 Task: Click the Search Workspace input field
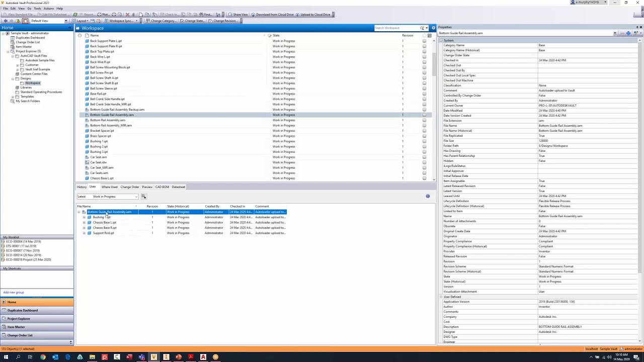[397, 28]
